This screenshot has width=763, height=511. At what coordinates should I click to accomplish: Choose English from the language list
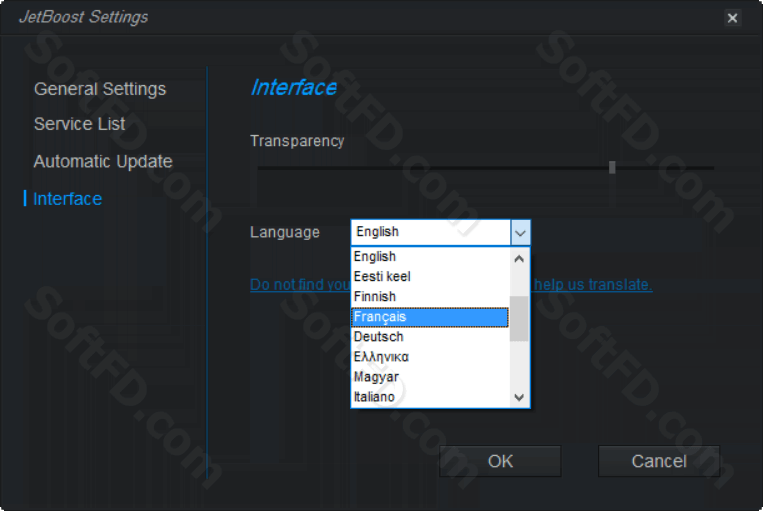430,256
